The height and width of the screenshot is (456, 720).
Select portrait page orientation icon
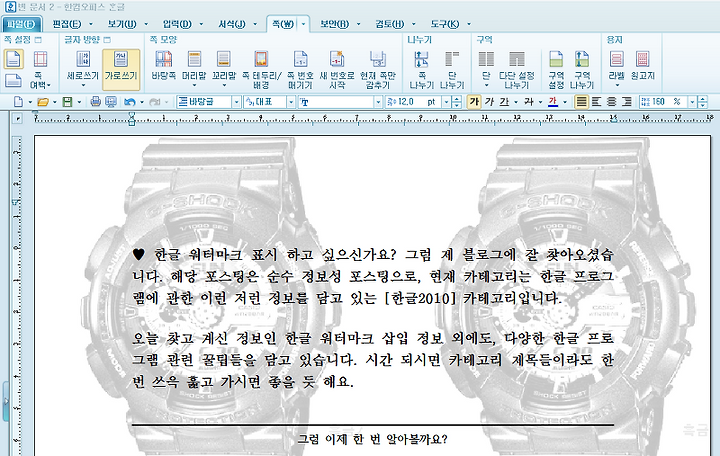click(13, 59)
